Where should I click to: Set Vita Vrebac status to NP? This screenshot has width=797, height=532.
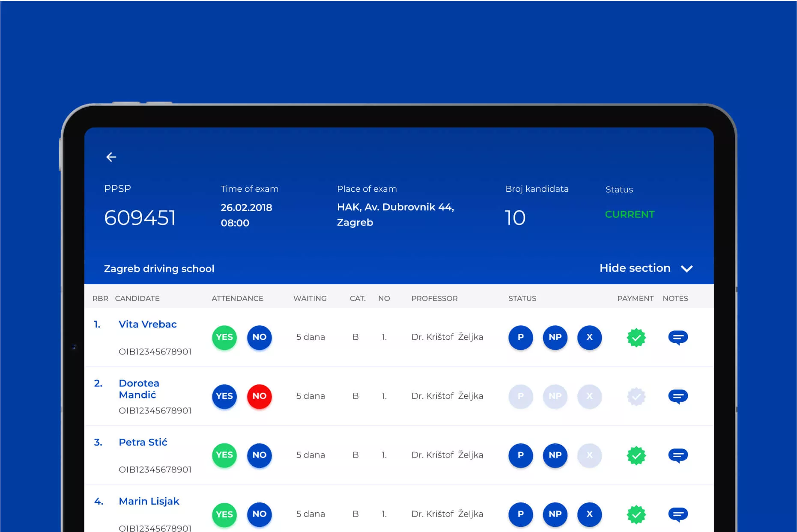[555, 337]
